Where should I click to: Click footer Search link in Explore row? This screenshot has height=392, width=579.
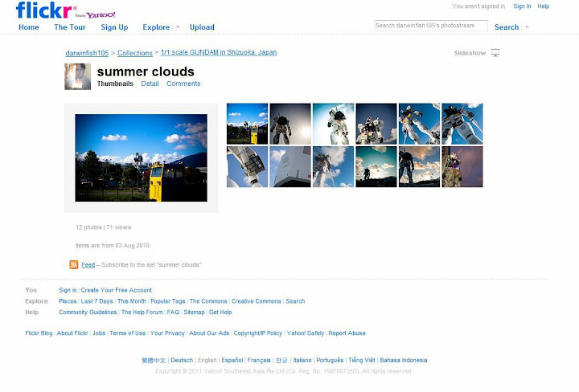coord(295,301)
